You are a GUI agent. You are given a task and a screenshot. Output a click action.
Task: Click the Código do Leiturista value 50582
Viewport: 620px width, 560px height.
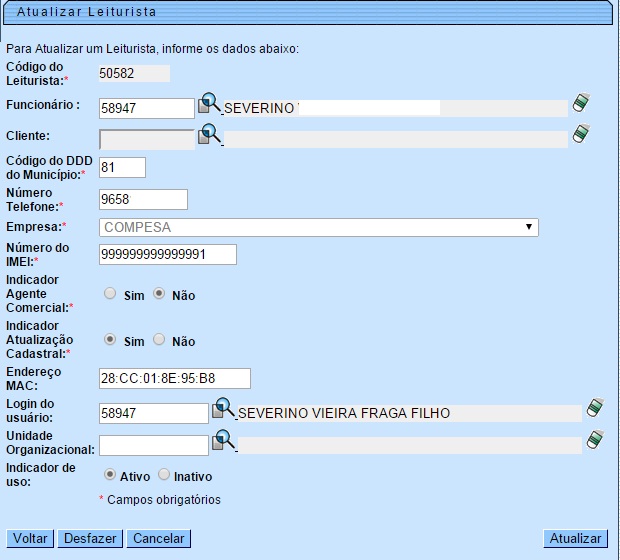coord(134,74)
